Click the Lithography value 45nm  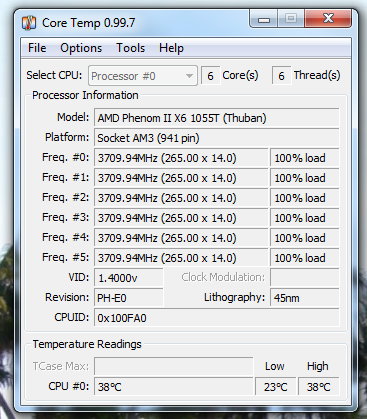(x=305, y=298)
